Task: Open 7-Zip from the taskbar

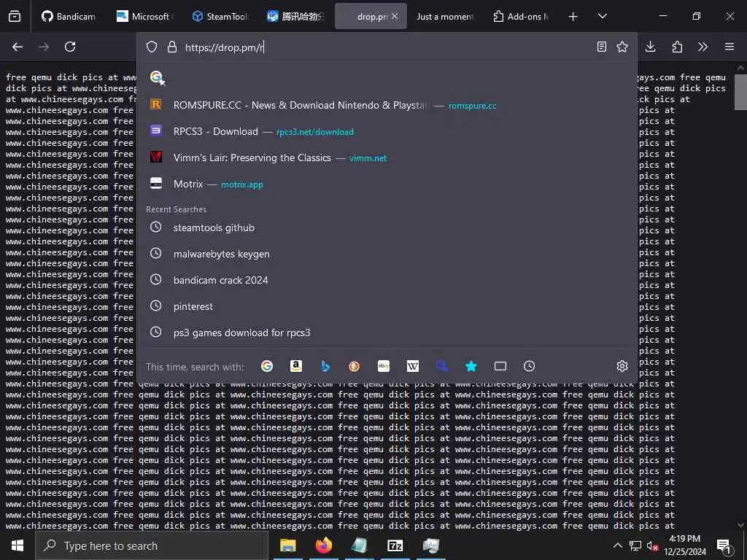Action: [395, 545]
